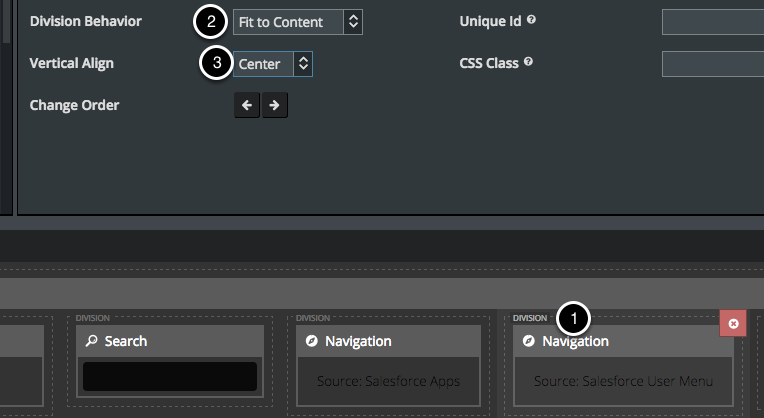Select the Search component title
Image resolution: width=764 pixels, height=418 pixels.
[126, 341]
